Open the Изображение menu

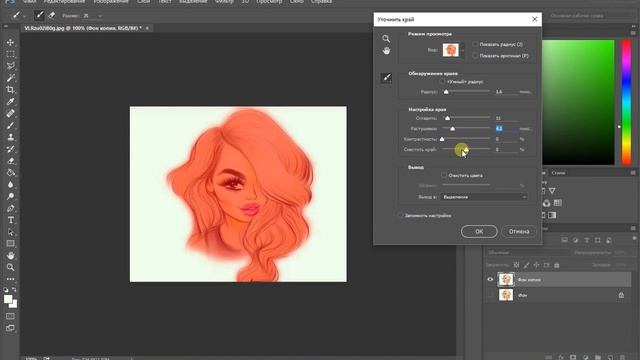tap(111, 2)
